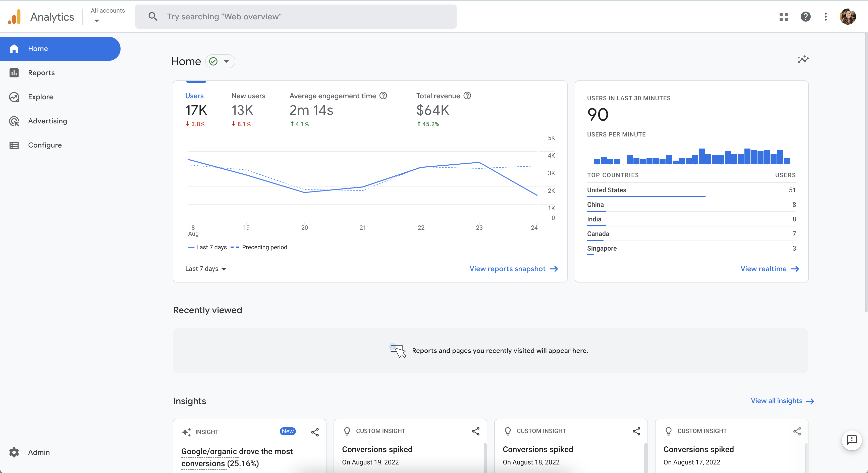Click the 45.2% revenue change value

point(428,124)
